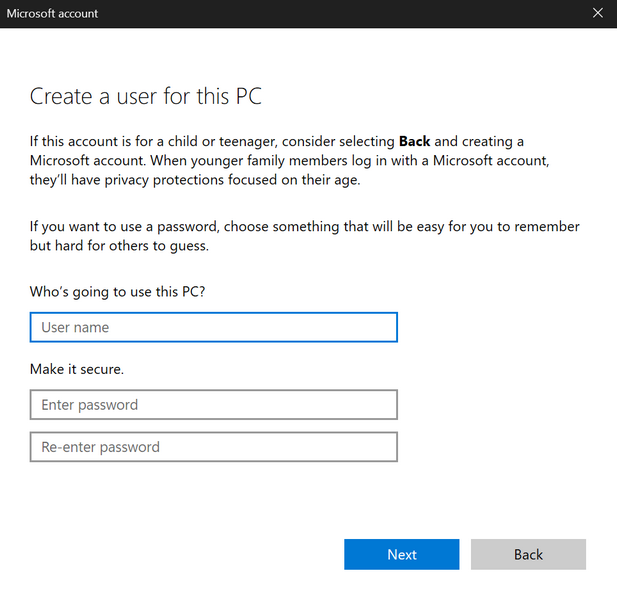Image resolution: width=617 pixels, height=600 pixels.
Task: Click the 'Enter password' placeholder text
Action: (90, 405)
